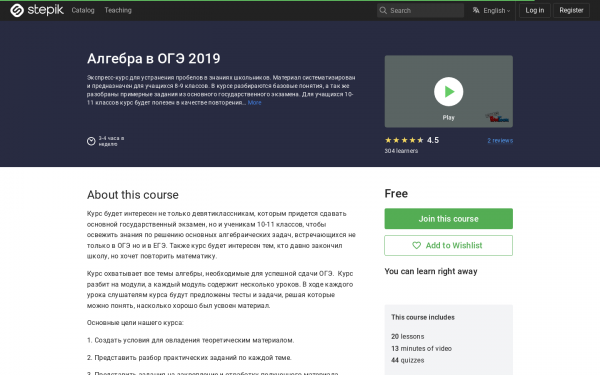
Task: Open the Teaching menu item
Action: click(x=118, y=10)
